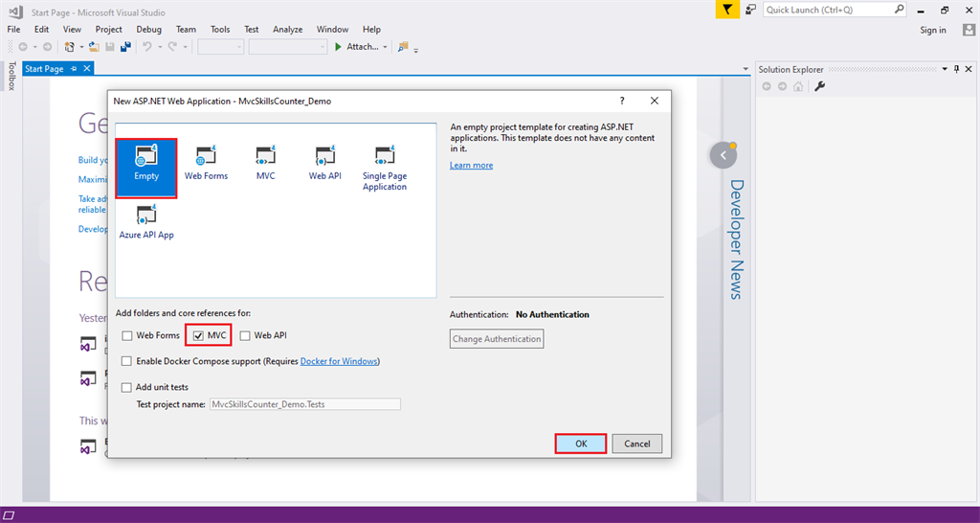The height and width of the screenshot is (523, 980).
Task: Select the Web Forms template
Action: click(x=206, y=164)
